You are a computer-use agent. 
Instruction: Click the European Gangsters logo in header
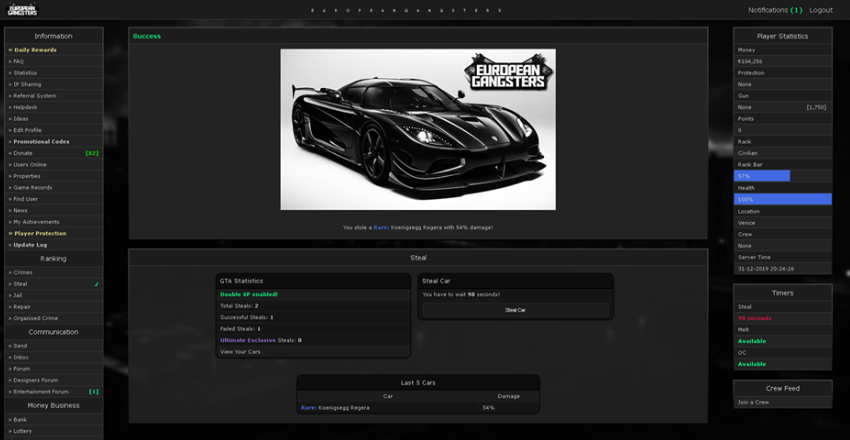tap(22, 10)
